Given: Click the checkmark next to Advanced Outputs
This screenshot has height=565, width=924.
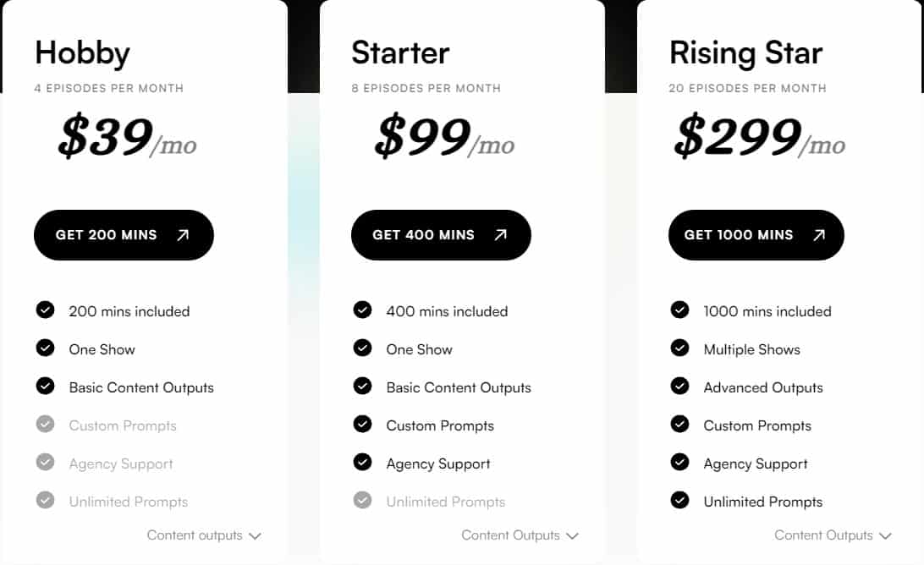Looking at the screenshot, I should 679,387.
